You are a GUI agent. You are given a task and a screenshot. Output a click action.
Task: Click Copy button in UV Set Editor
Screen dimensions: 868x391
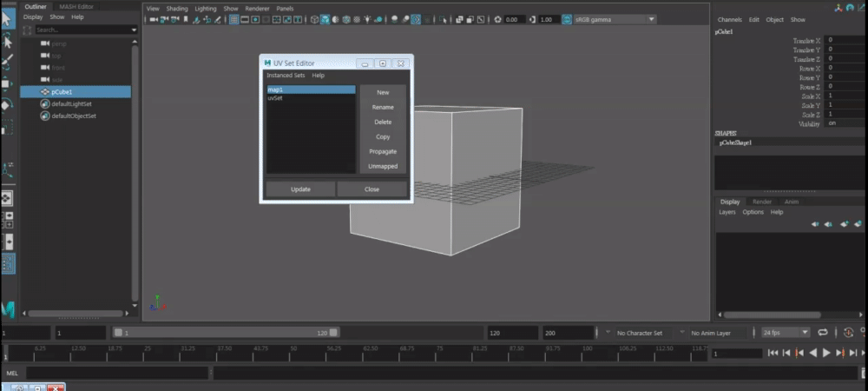(383, 136)
